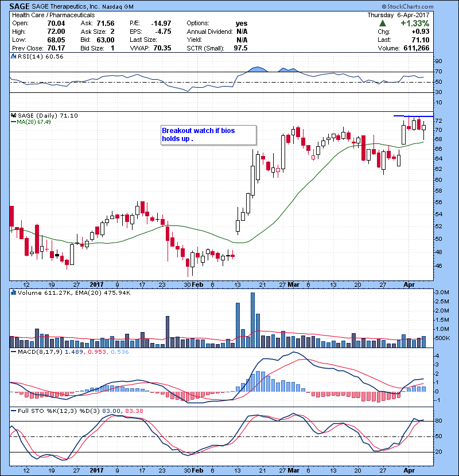The image size is (459, 476).
Task: Click the Open value 70.04
Action: 56,24
